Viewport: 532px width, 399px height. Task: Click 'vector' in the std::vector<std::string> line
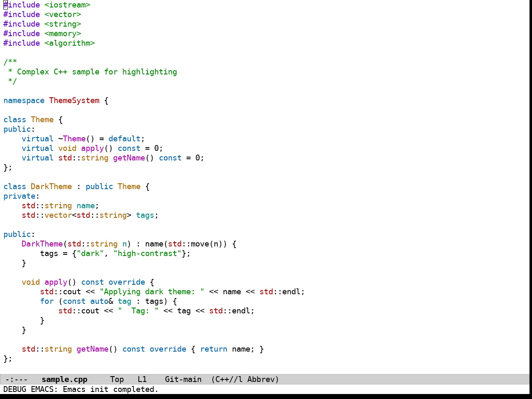(58, 215)
